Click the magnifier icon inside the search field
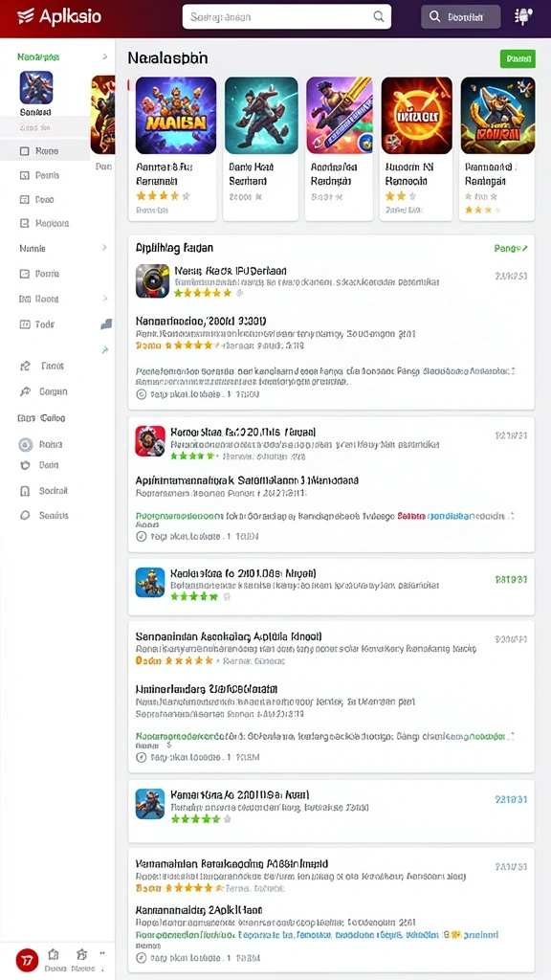551x980 pixels. pyautogui.click(x=379, y=17)
